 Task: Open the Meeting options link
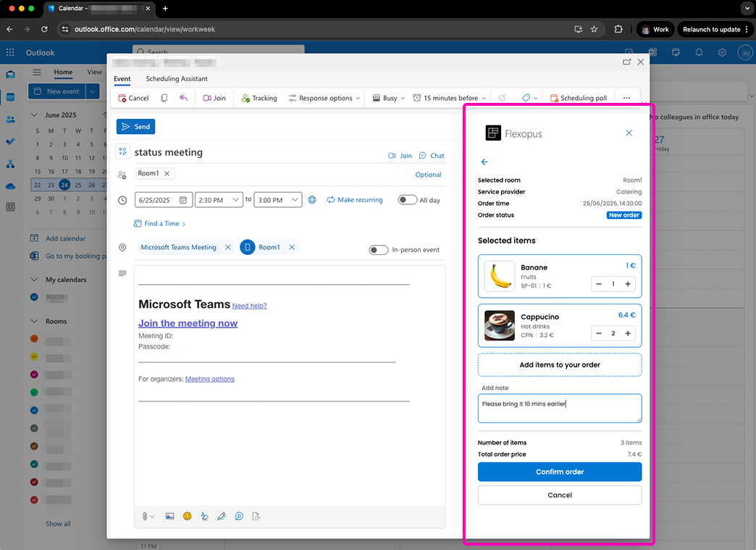click(210, 379)
